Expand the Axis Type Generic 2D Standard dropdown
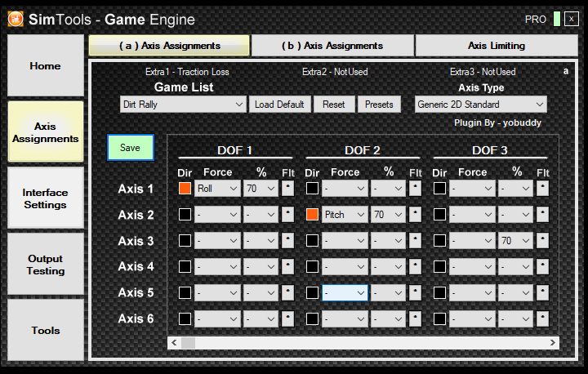The width and height of the screenshot is (588, 374). tap(481, 105)
